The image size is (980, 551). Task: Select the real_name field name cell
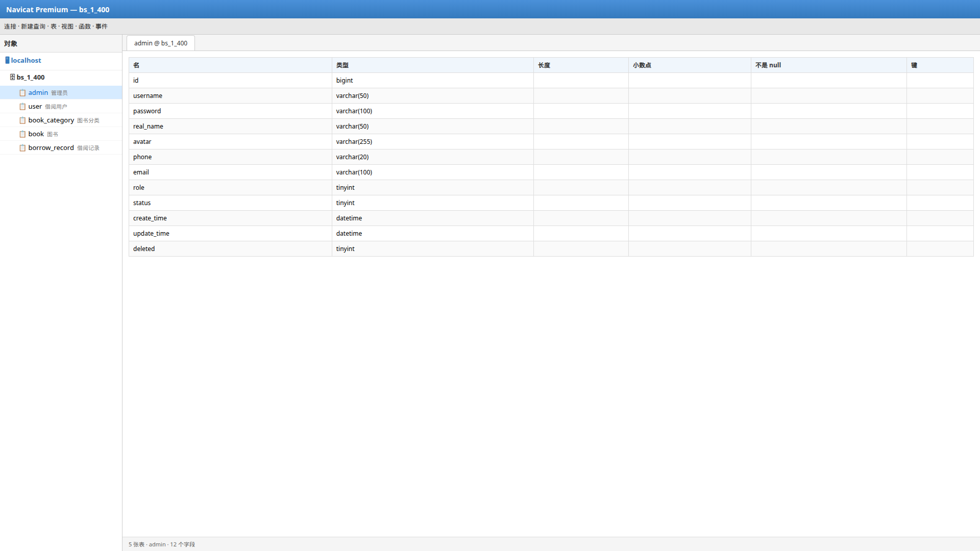coord(230,127)
